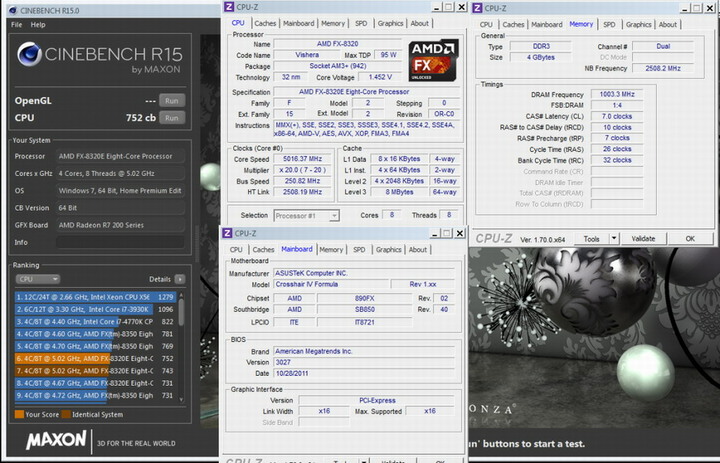
Task: Click the Level 3 cache value 8 MBytes
Action: (x=399, y=192)
